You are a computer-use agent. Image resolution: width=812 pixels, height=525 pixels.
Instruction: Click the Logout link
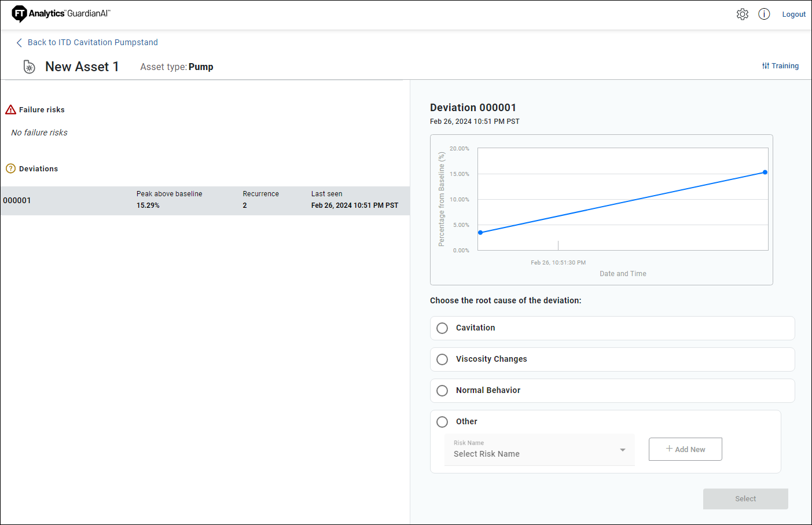tap(793, 14)
